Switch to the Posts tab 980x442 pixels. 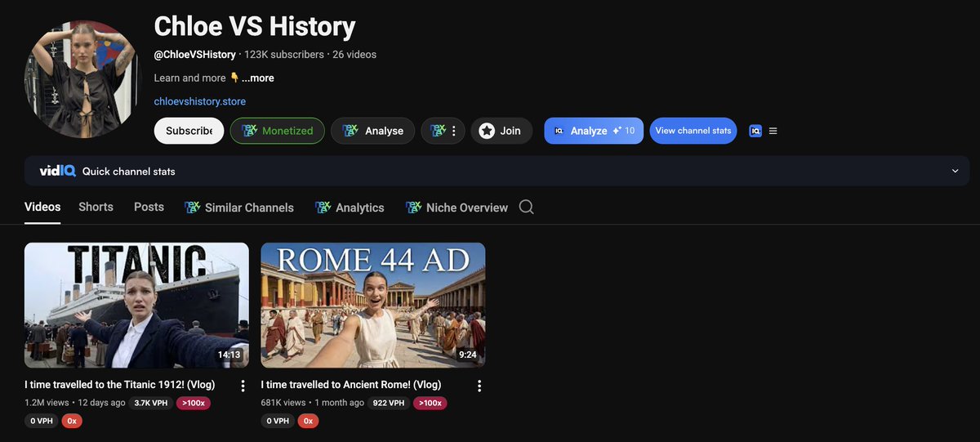[x=149, y=207]
